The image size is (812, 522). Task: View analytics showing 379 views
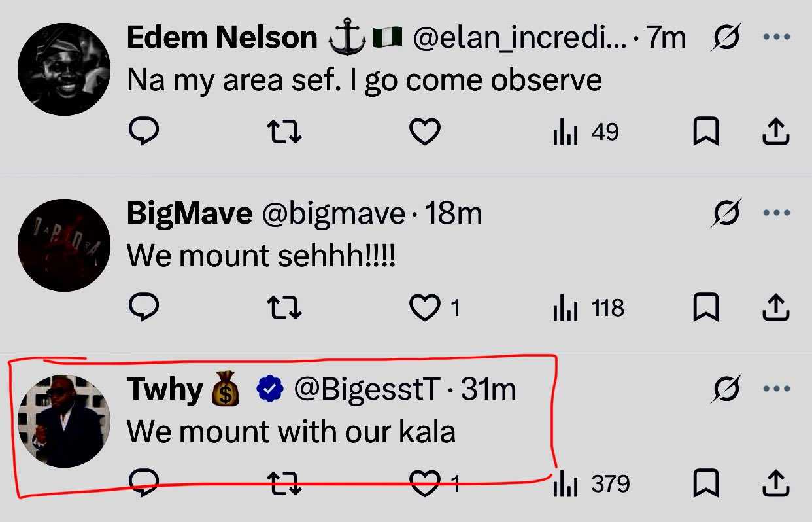click(591, 484)
